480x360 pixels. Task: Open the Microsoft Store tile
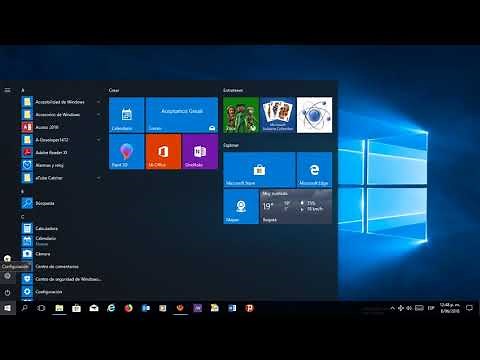coord(259,170)
